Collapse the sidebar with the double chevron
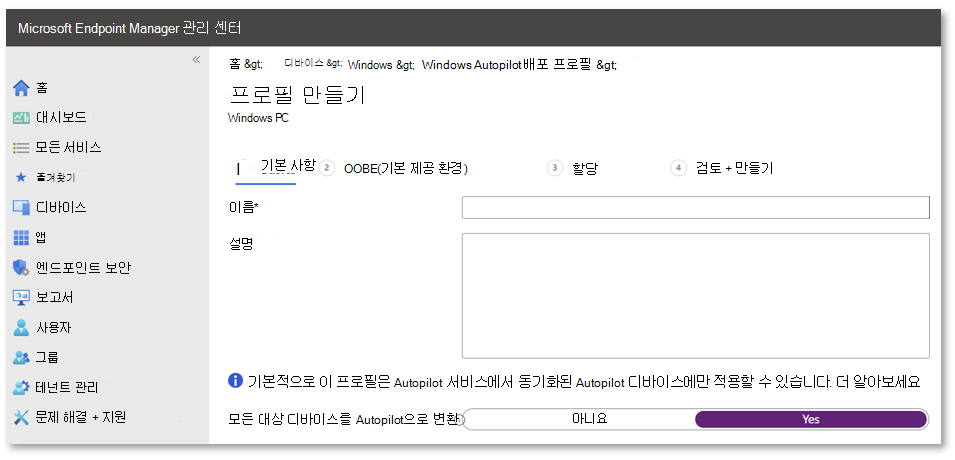Screen dimensions: 955x460 pos(196,60)
